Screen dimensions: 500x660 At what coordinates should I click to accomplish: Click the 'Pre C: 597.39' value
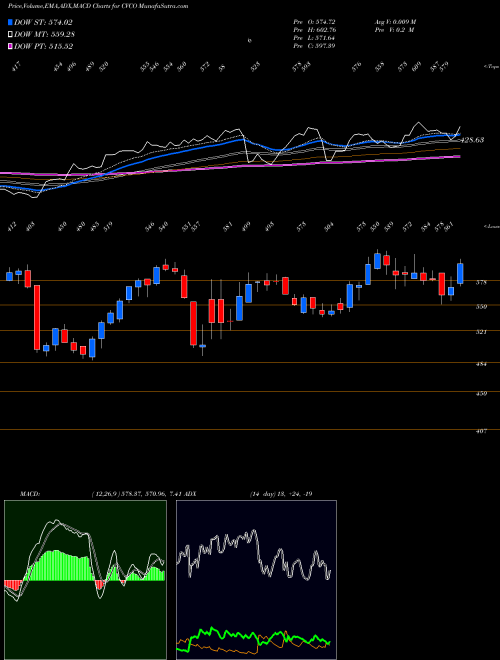click(314, 46)
